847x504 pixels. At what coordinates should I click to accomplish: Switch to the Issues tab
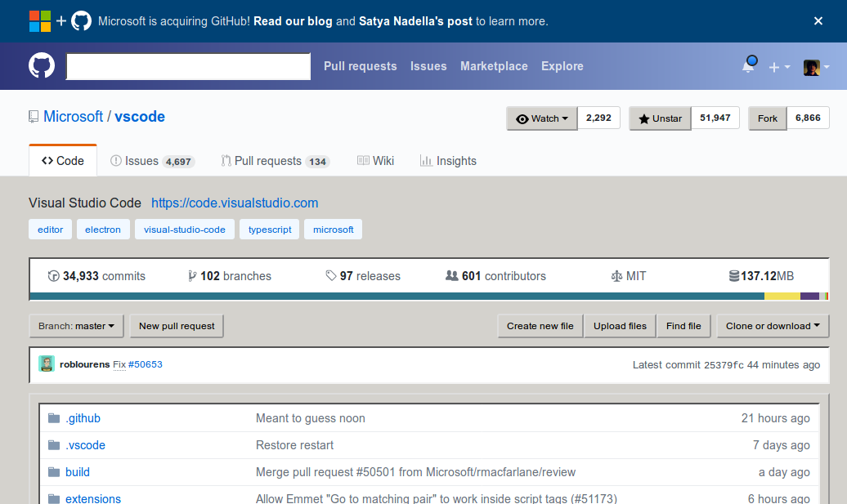[151, 160]
